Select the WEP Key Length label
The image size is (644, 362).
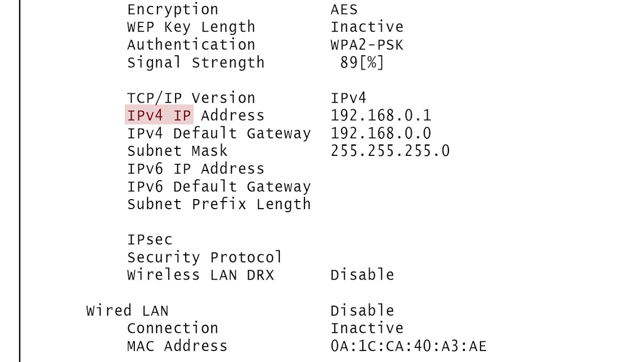191,27
